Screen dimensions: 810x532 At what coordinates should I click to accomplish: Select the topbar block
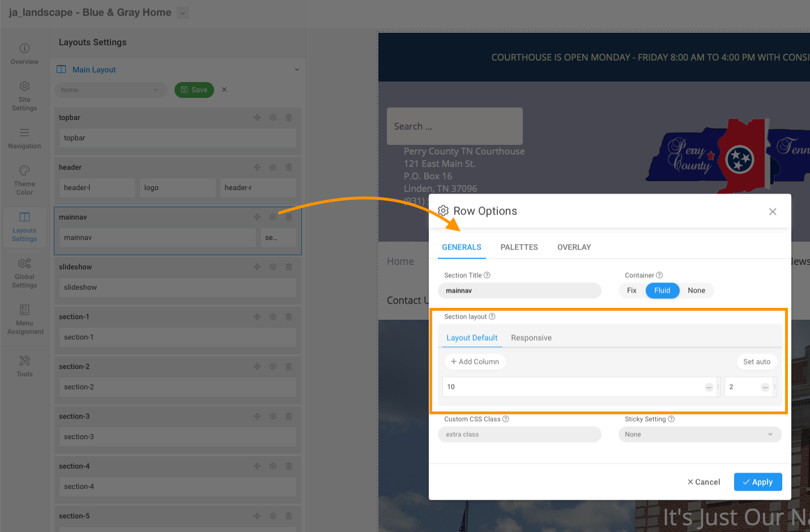[x=178, y=138]
